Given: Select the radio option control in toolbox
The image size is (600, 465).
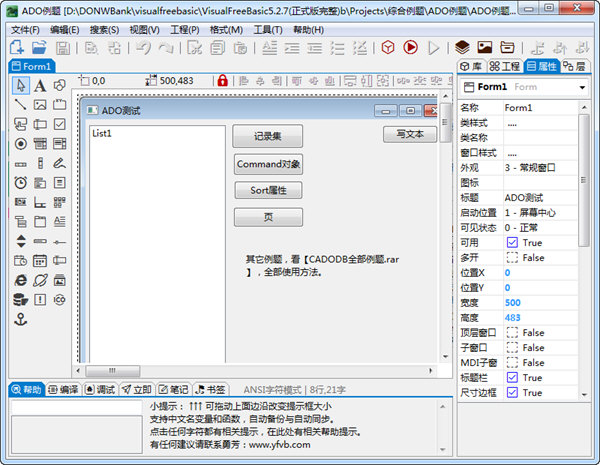Looking at the screenshot, I should 21,144.
